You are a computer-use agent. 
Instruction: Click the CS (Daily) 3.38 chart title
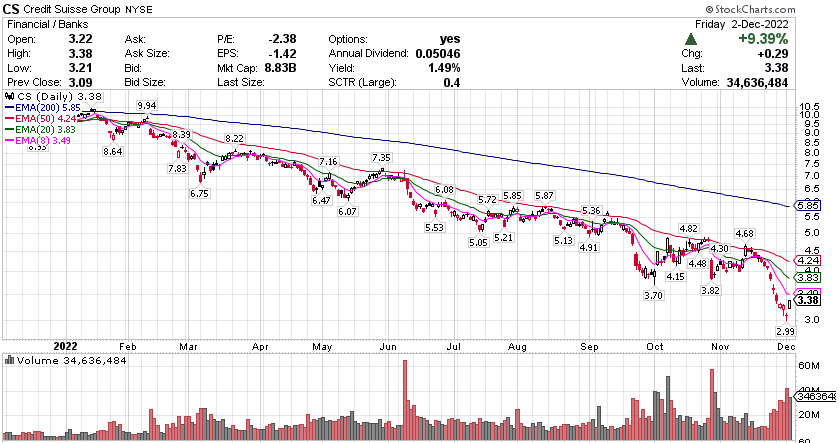[x=59, y=96]
